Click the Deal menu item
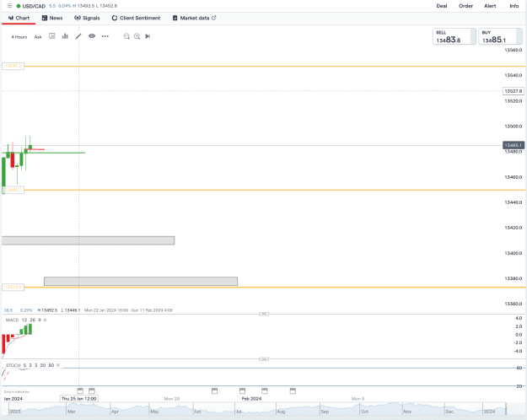The width and height of the screenshot is (527, 420). pos(442,6)
